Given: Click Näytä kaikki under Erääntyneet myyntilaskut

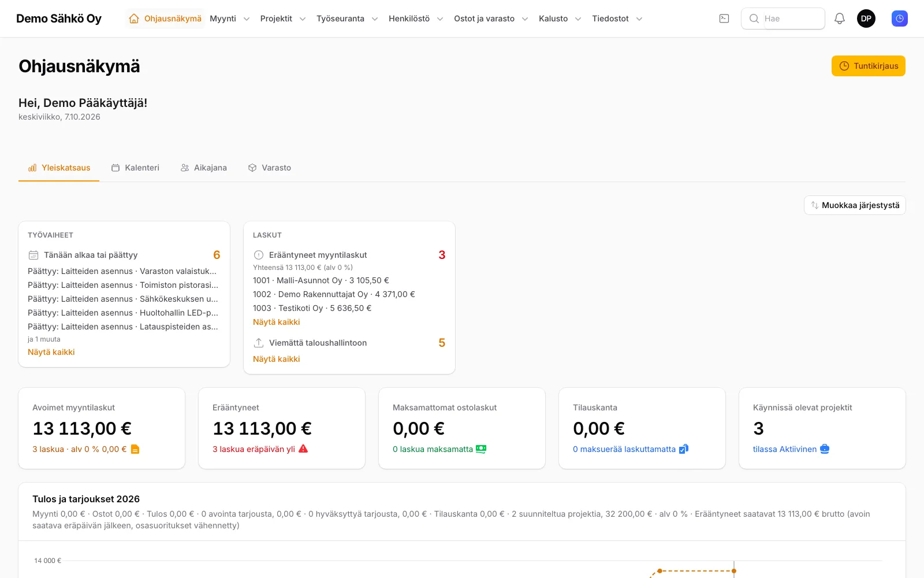Looking at the screenshot, I should [277, 322].
